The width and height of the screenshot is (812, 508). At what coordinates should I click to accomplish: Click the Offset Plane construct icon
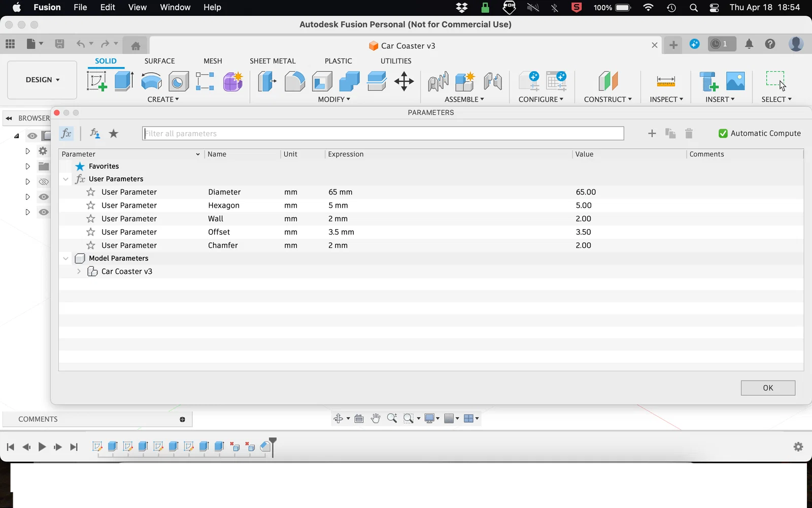[x=608, y=81]
